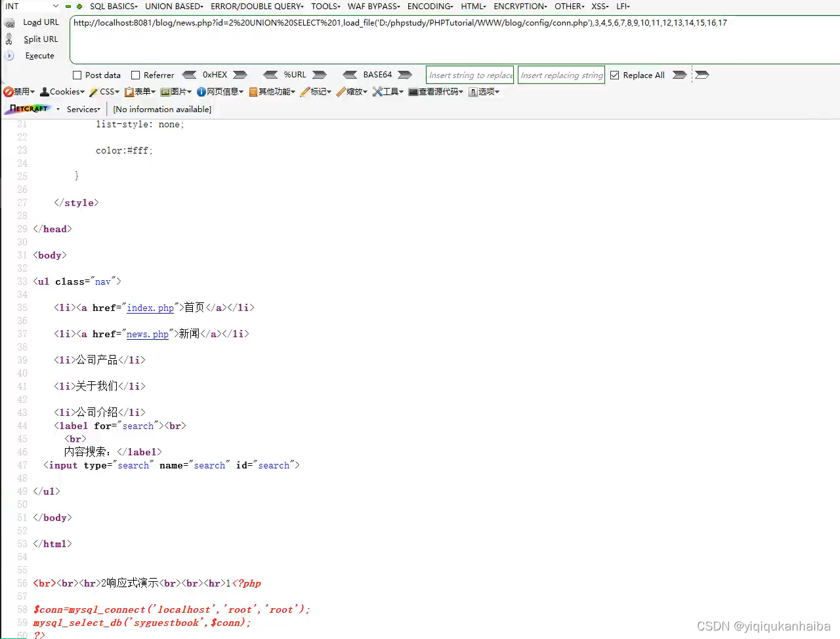Screen dimensions: 840x639
Task: Open the LFI menu
Action: (623, 7)
